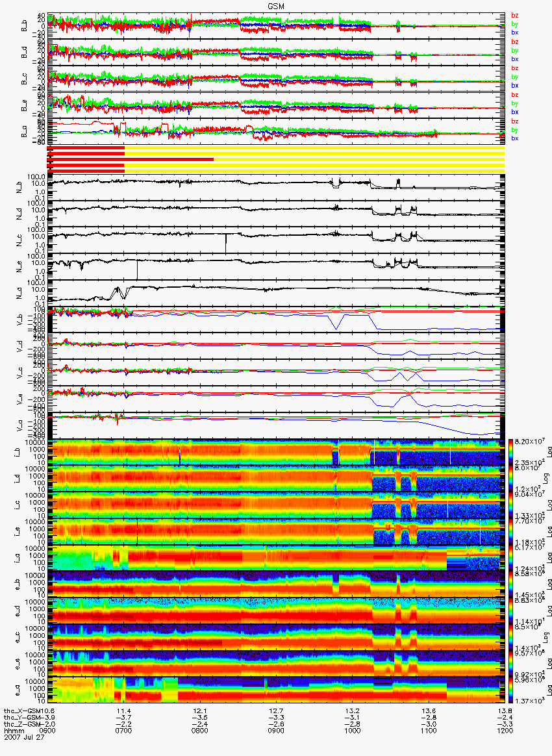
Task: Click the -2.2 Z-GSM position value
Action: pyautogui.click(x=123, y=724)
